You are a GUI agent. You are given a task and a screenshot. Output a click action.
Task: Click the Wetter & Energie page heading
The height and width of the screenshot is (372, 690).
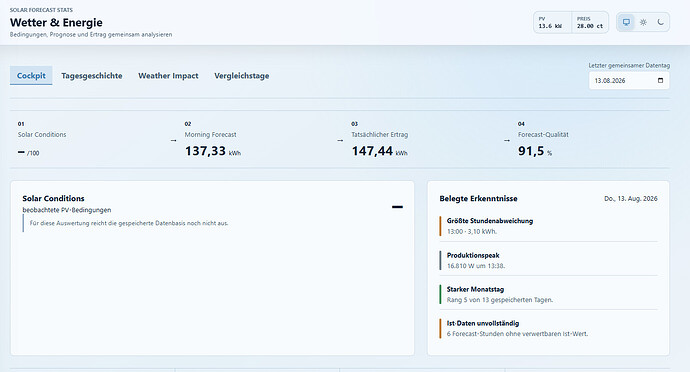click(56, 22)
